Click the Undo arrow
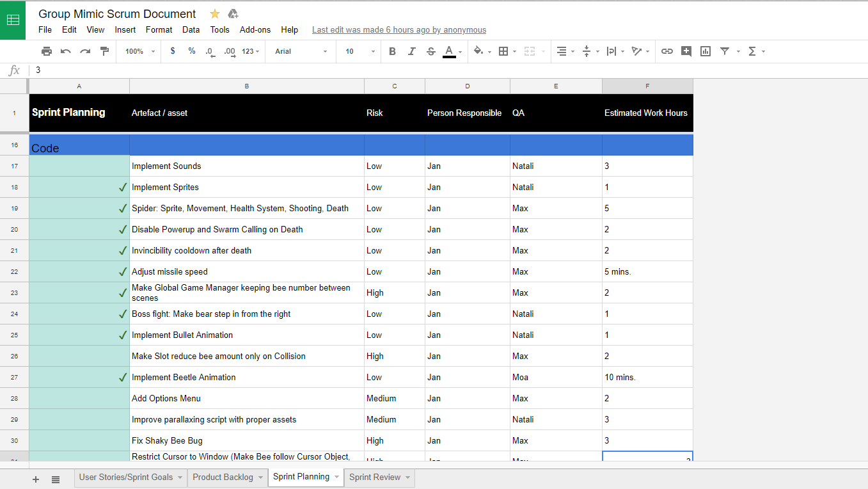The width and height of the screenshot is (868, 489). click(66, 51)
